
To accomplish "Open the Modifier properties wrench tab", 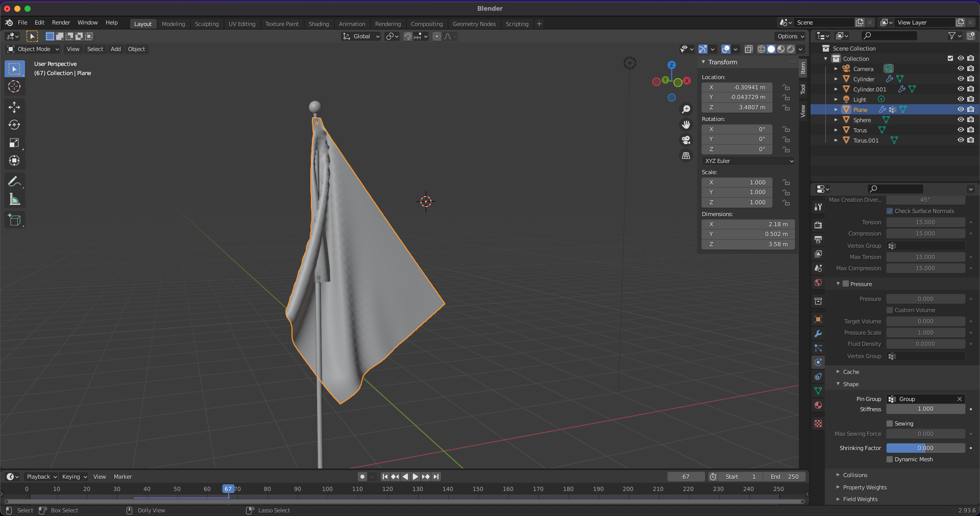I will coord(818,334).
